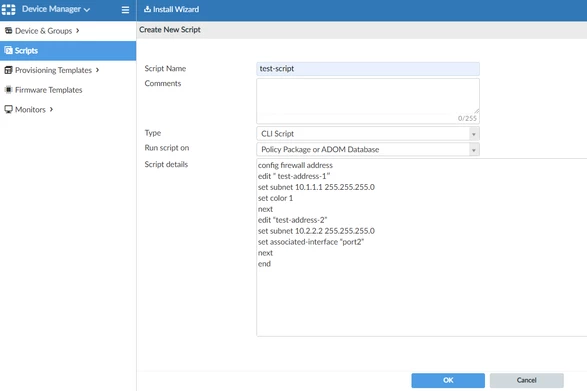Viewport: 587px width, 391px height.
Task: Click the Monitors screen icon
Action: coord(8,109)
